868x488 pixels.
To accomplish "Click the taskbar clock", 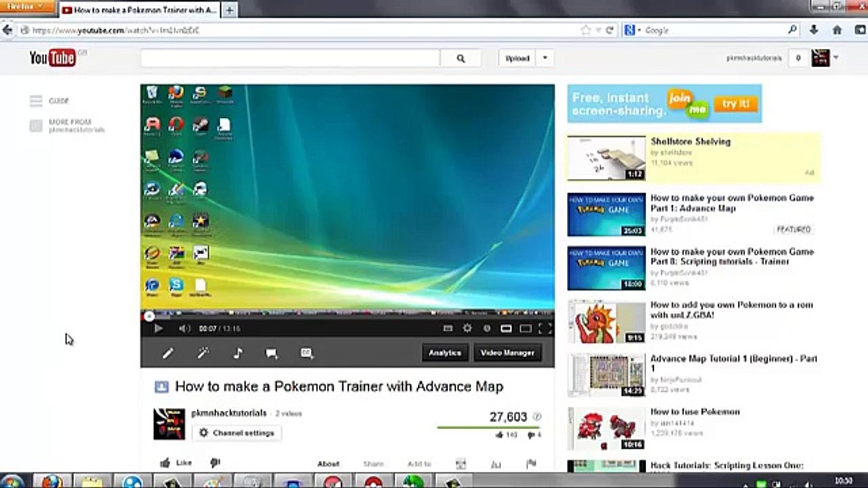I will (844, 481).
